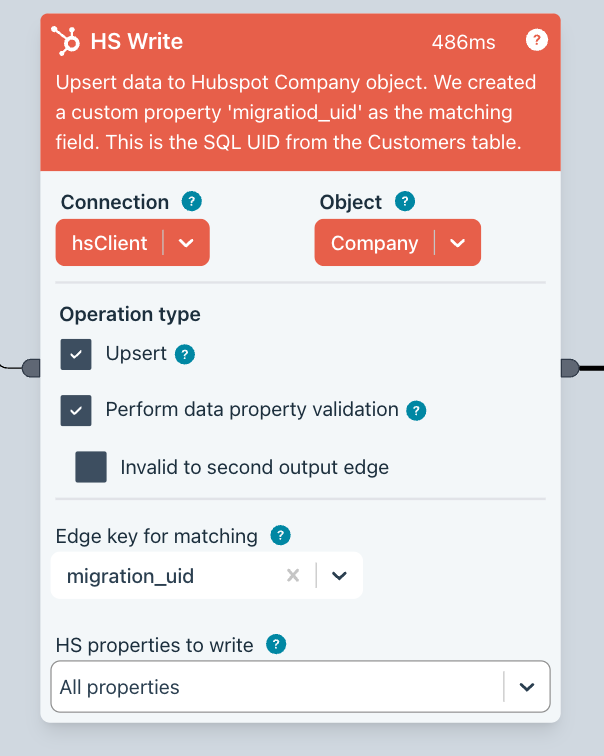
Task: Open help for data property validation
Action: click(417, 410)
